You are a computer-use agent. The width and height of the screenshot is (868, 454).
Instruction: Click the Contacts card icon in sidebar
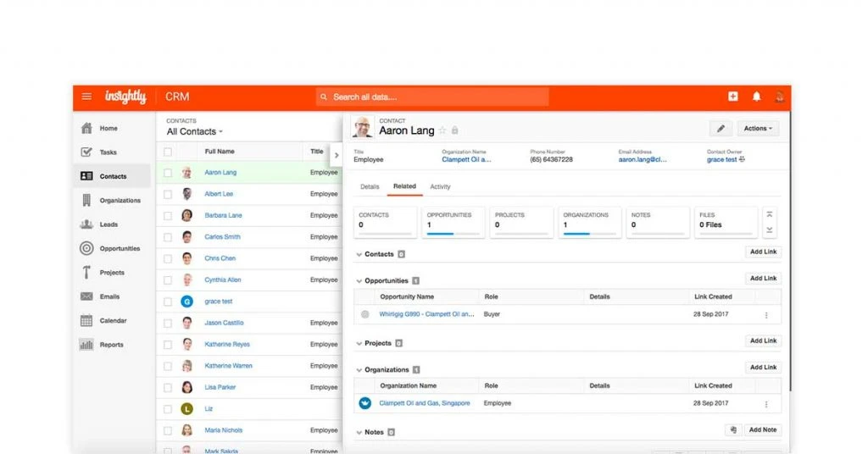pos(86,176)
